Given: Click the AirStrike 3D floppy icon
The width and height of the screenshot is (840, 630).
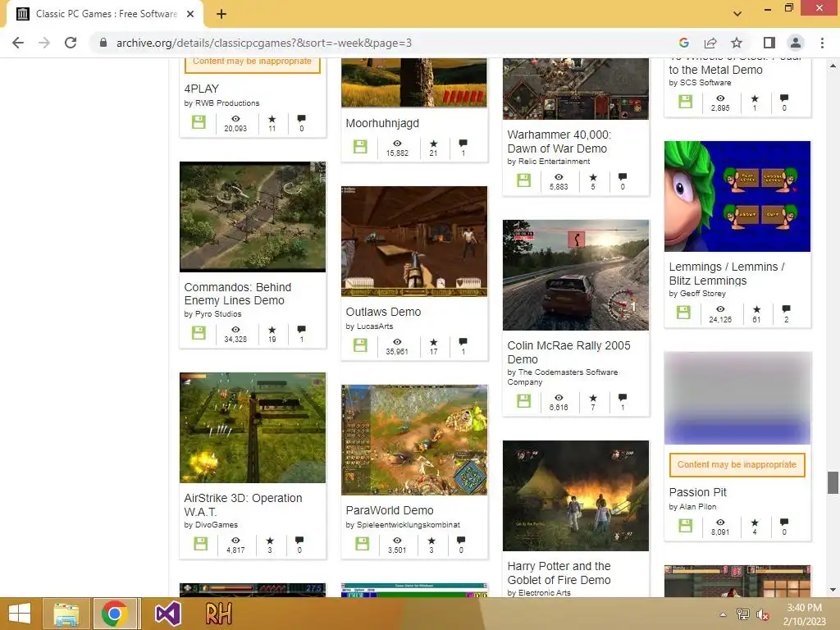Looking at the screenshot, I should (x=201, y=544).
